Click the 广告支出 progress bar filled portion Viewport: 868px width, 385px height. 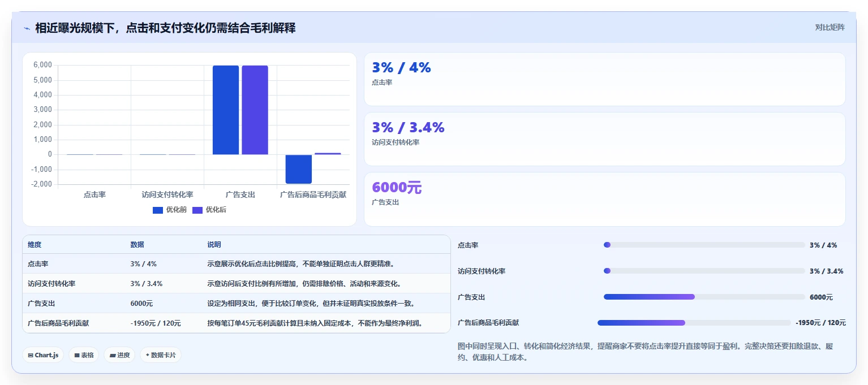[x=649, y=297]
